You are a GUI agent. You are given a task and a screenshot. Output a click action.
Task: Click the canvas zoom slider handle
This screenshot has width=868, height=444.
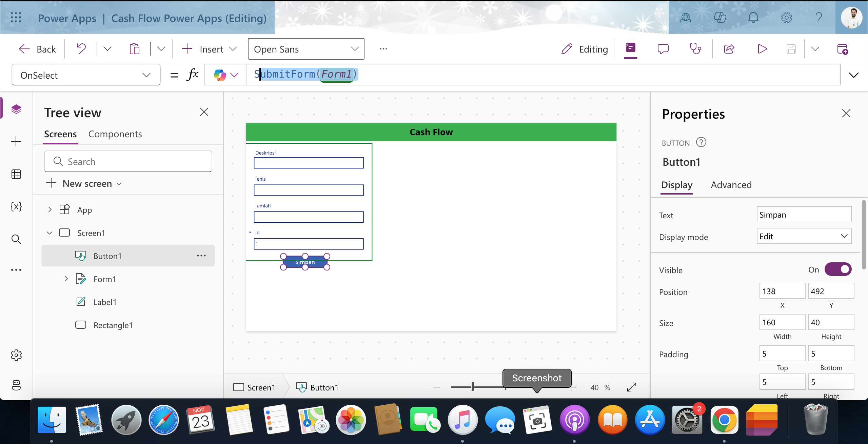(472, 387)
